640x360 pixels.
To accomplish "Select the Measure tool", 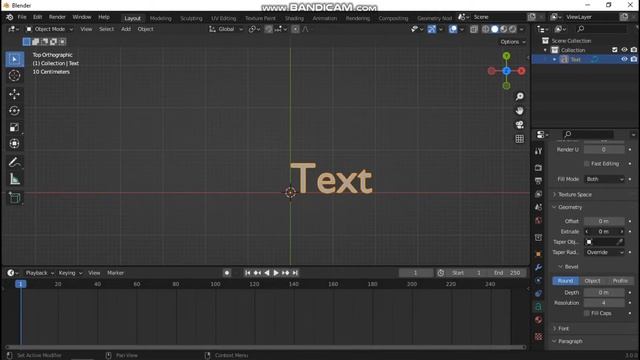I will click(15, 179).
